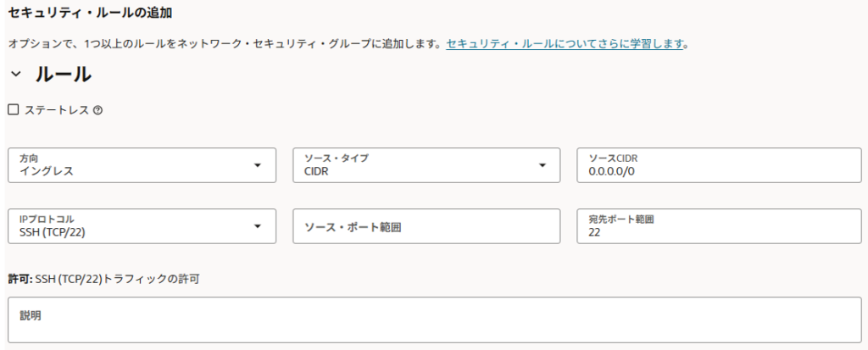Viewport: 868px width, 350px height.
Task: Click the help icon beside ステートレス
Action: click(x=97, y=110)
